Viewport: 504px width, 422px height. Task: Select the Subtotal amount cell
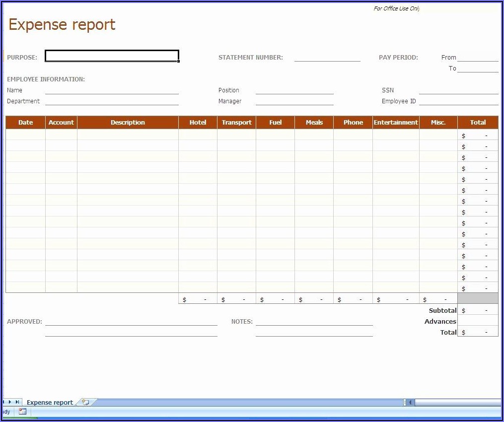(x=478, y=311)
